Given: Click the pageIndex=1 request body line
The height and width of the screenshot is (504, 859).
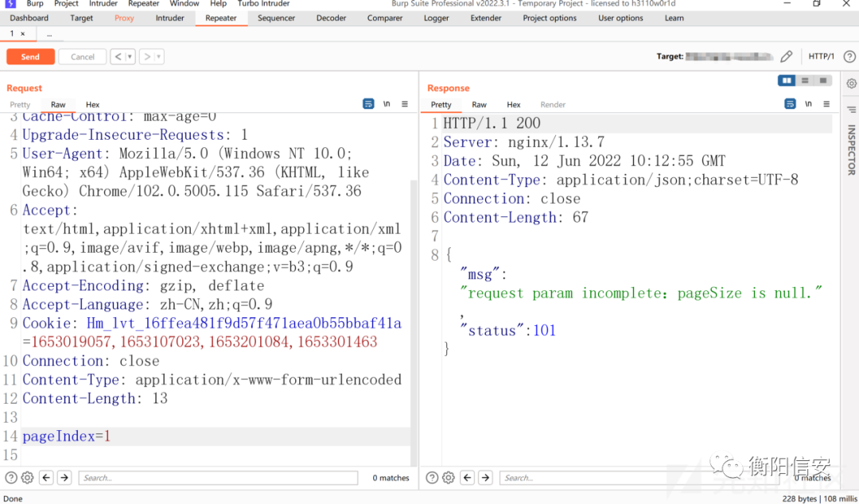Looking at the screenshot, I should (216, 436).
